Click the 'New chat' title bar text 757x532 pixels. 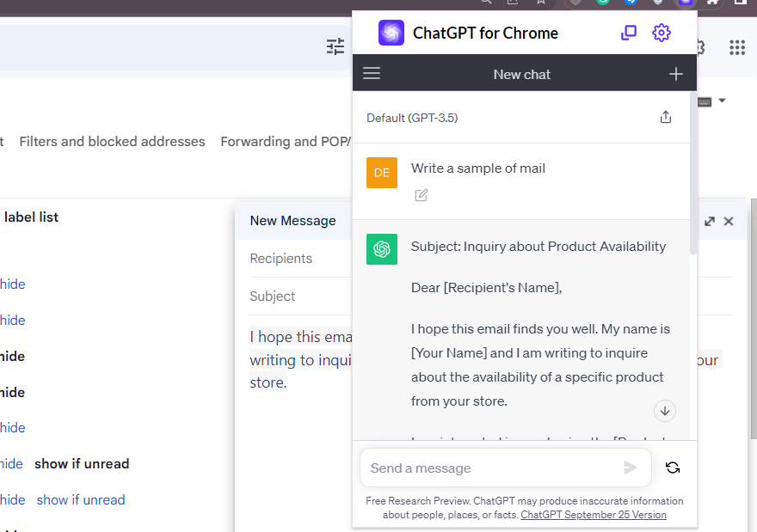coord(521,74)
